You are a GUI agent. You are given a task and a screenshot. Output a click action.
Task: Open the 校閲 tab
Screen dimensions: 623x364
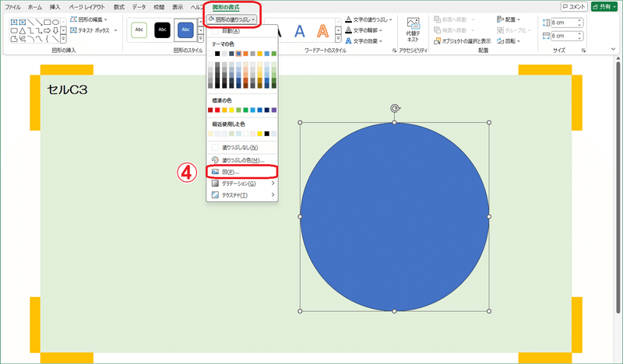click(x=159, y=7)
